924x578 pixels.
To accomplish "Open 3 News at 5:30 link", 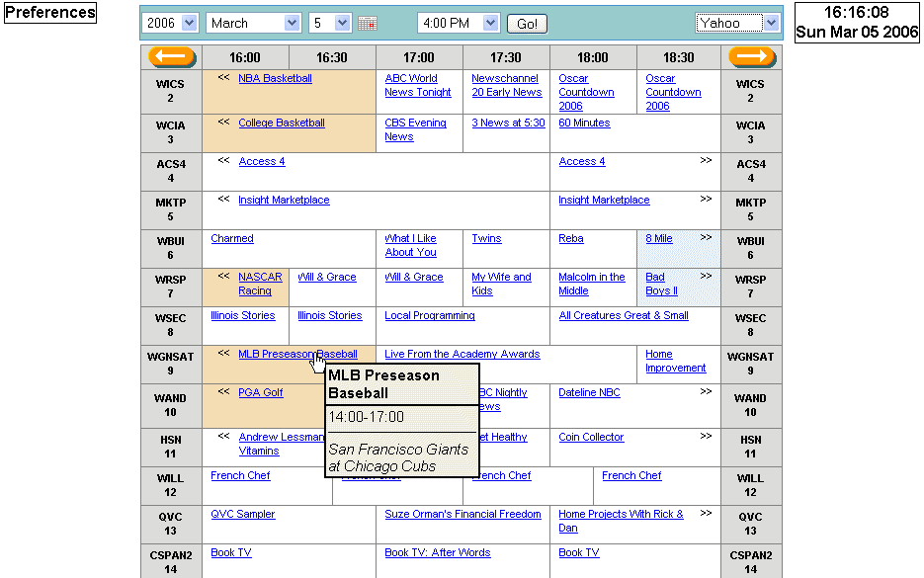I will tap(508, 123).
